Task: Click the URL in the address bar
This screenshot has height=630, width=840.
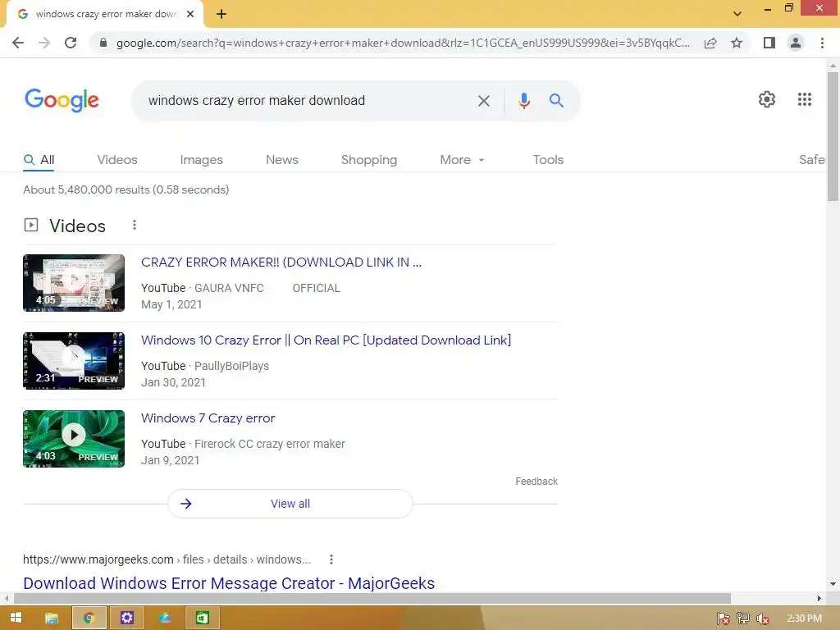Action: (403, 43)
